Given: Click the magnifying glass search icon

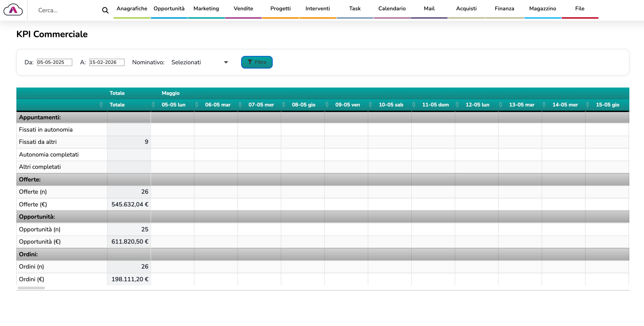Looking at the screenshot, I should pyautogui.click(x=105, y=10).
